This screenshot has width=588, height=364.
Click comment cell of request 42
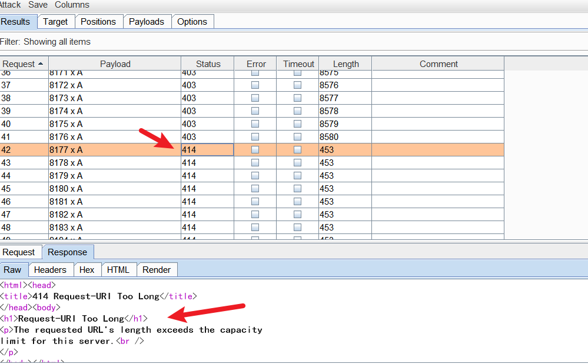[x=438, y=150]
